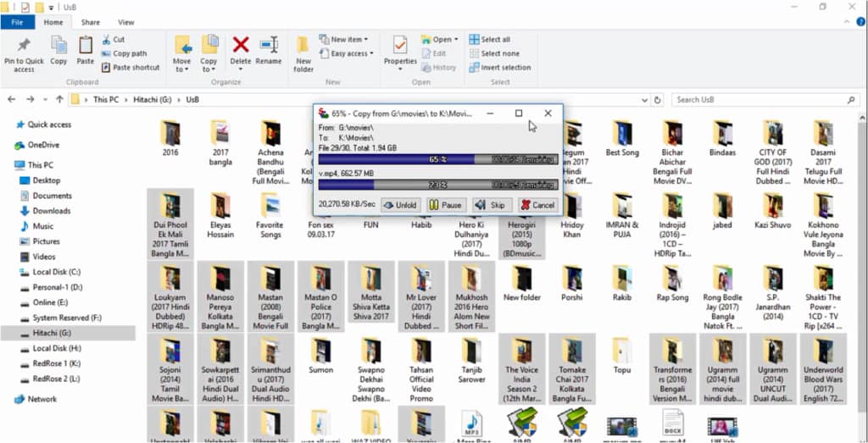
Task: Cancel the copy operation
Action: [x=537, y=205]
